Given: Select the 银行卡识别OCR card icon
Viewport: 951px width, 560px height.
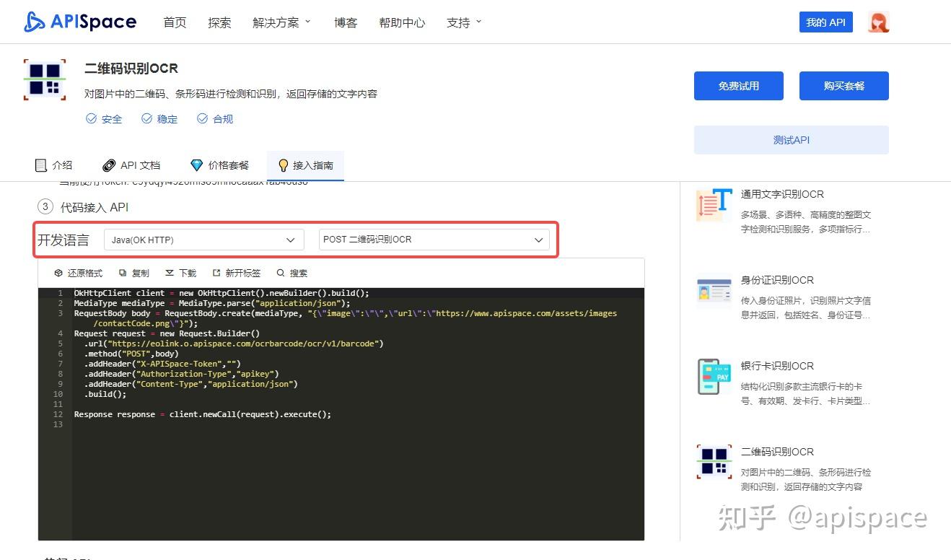Looking at the screenshot, I should click(713, 376).
